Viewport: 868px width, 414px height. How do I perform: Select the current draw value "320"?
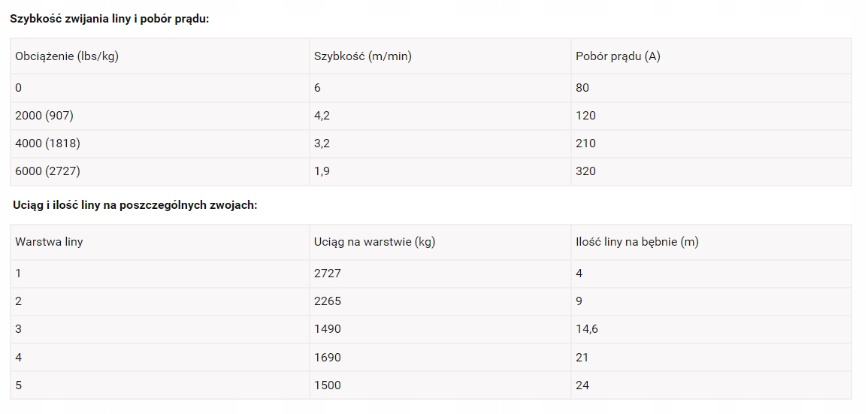(x=585, y=171)
